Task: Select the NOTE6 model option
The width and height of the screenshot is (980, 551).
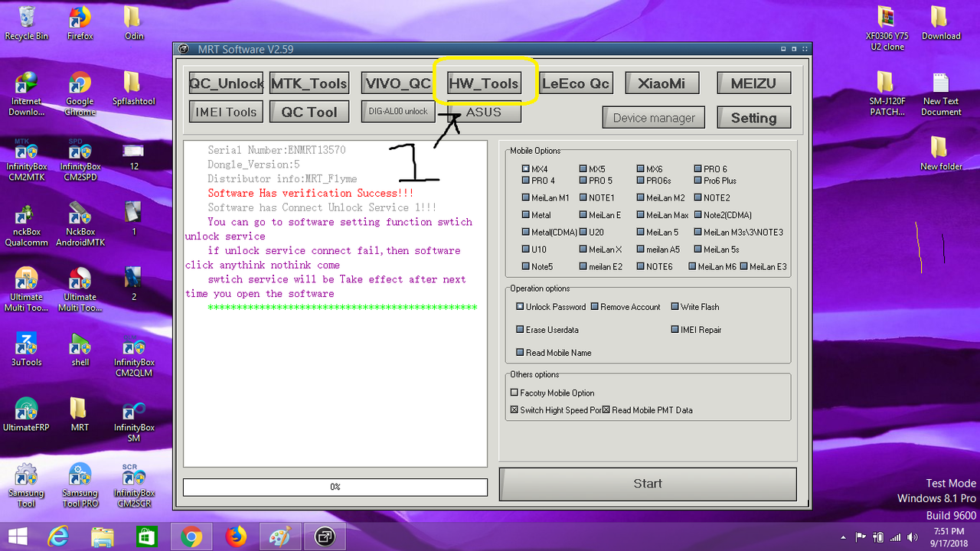Action: tap(654, 266)
